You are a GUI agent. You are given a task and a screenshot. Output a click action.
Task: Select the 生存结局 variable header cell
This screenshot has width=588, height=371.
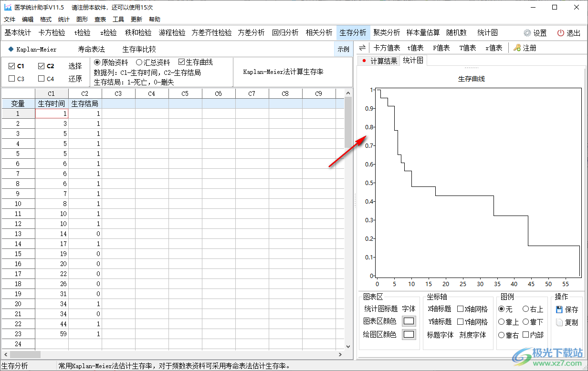point(85,103)
